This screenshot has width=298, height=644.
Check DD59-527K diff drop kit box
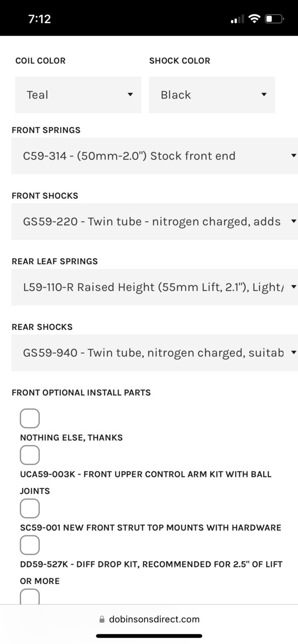30,545
